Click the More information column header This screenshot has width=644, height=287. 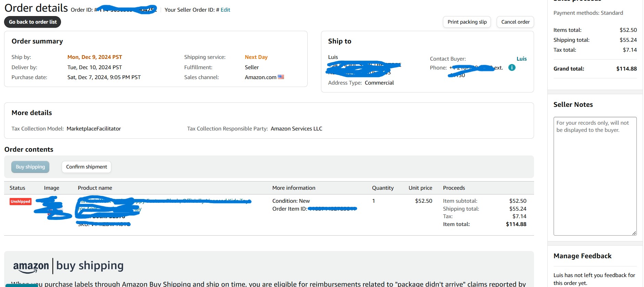[294, 188]
